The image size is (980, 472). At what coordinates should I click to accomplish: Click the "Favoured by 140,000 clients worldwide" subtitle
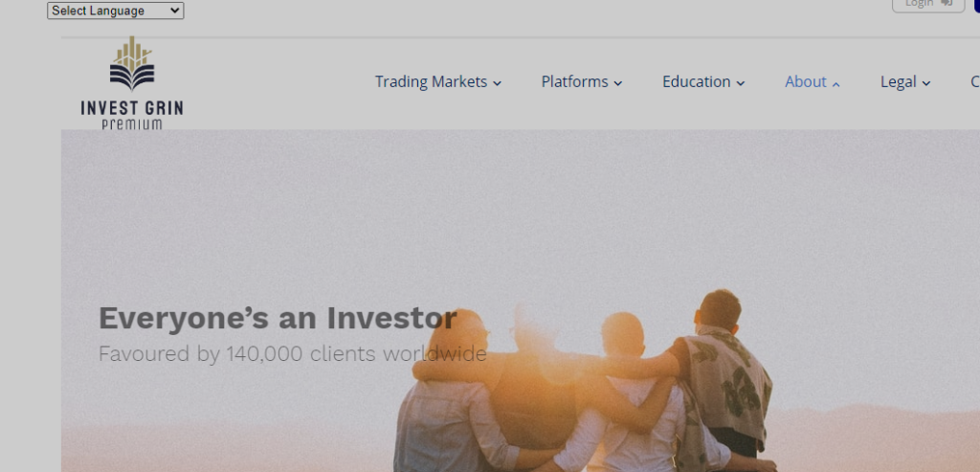click(x=292, y=354)
